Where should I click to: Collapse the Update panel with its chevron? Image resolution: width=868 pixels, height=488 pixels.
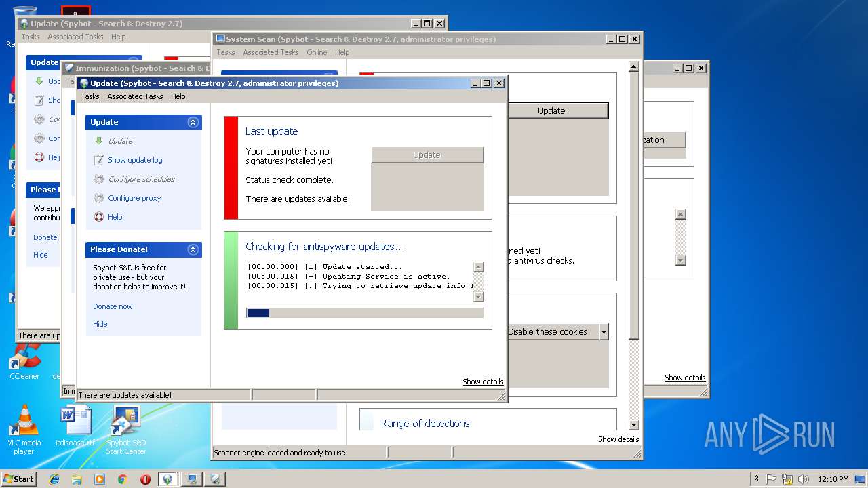pyautogui.click(x=193, y=122)
